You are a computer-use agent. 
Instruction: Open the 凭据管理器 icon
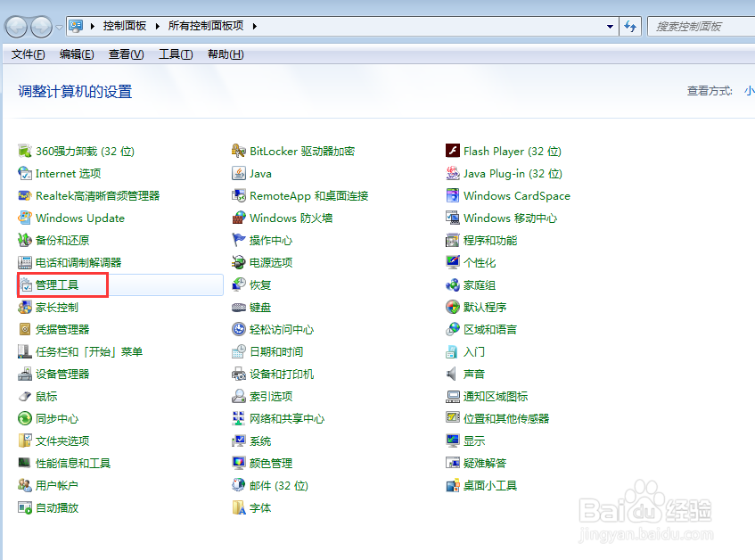[25, 329]
